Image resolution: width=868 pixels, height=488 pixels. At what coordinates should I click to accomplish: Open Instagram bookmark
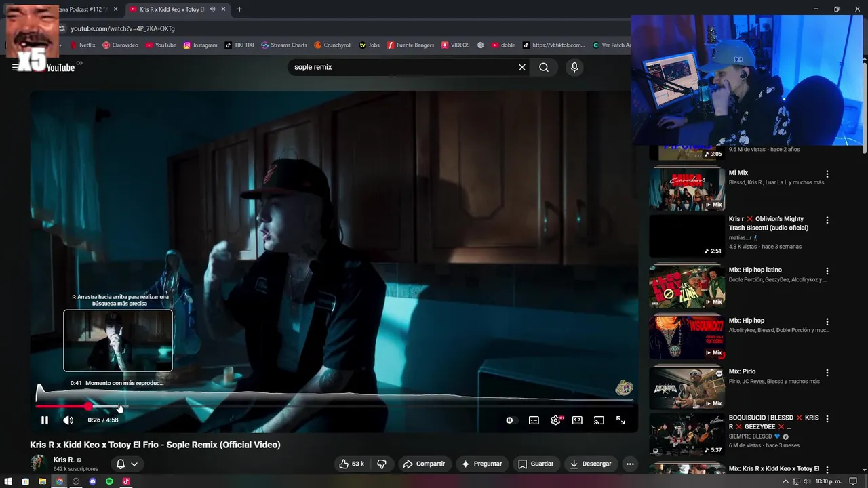click(200, 45)
